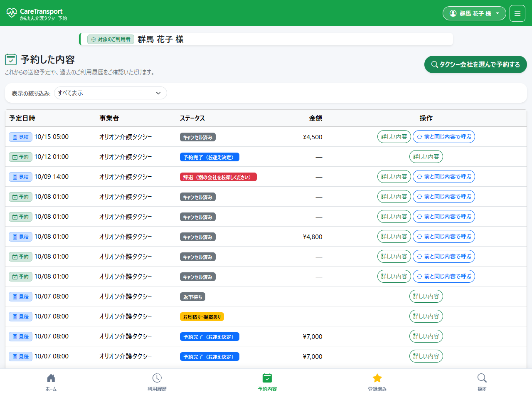The image size is (532, 395).
Task: Click the 予約した内容 page heading
Action: tap(47, 59)
